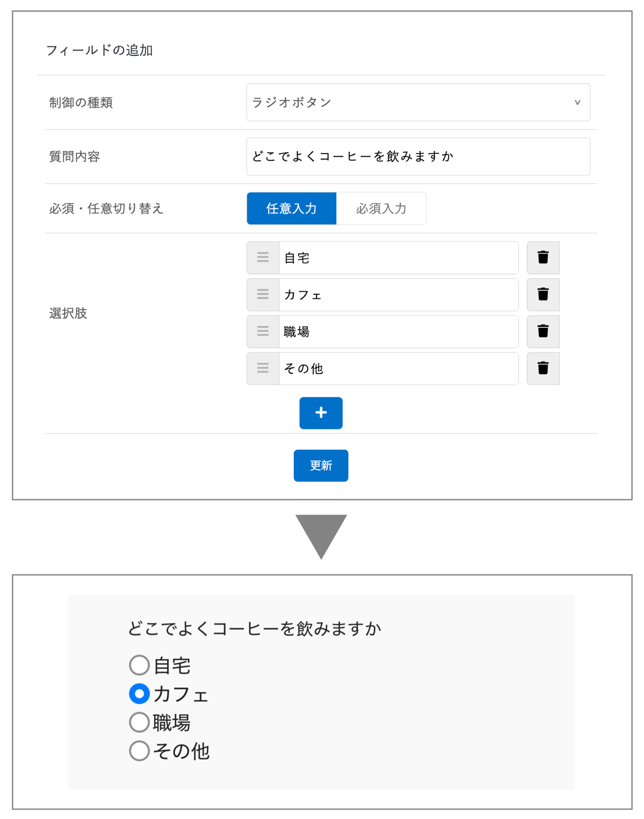Click the 更新 button
This screenshot has width=644, height=819.
point(321,465)
